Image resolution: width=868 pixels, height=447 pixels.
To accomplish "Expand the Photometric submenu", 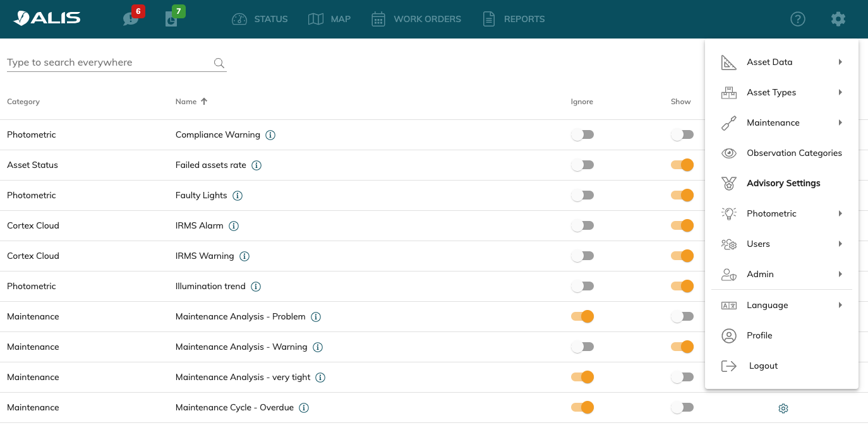I will coord(781,213).
